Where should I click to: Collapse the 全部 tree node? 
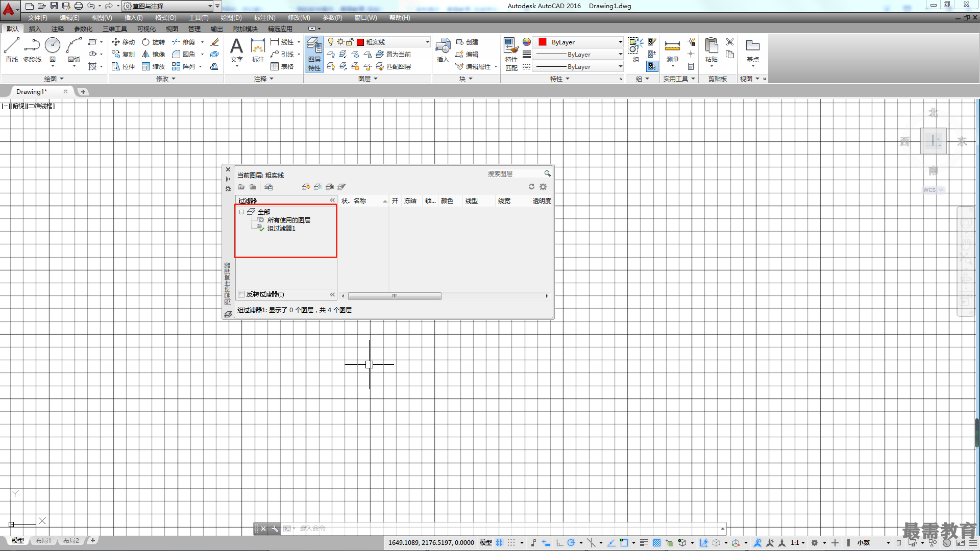tap(241, 212)
